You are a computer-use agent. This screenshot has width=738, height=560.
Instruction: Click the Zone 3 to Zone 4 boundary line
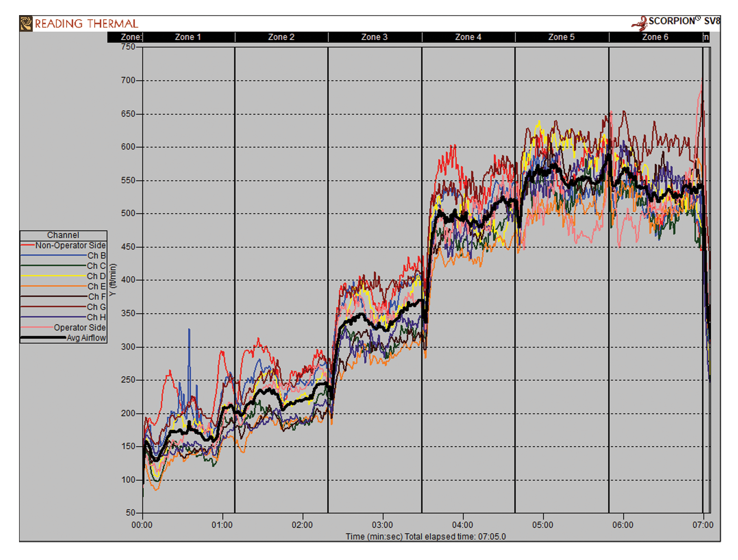point(422,280)
